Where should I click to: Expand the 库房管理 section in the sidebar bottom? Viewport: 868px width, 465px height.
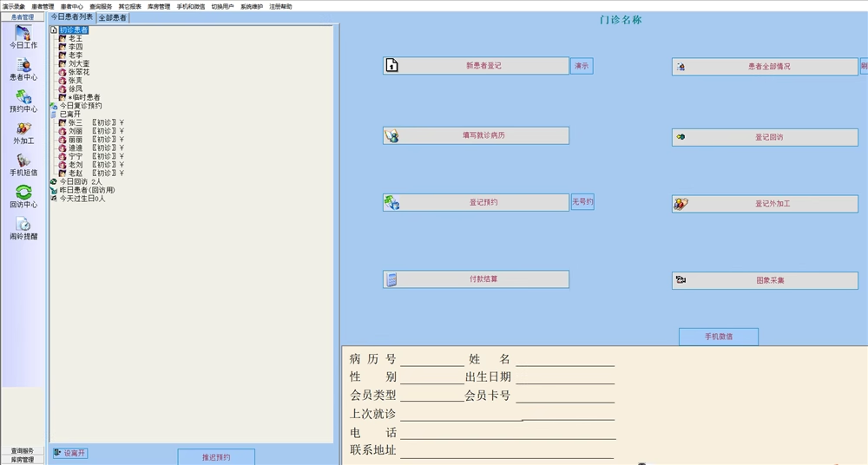click(23, 460)
